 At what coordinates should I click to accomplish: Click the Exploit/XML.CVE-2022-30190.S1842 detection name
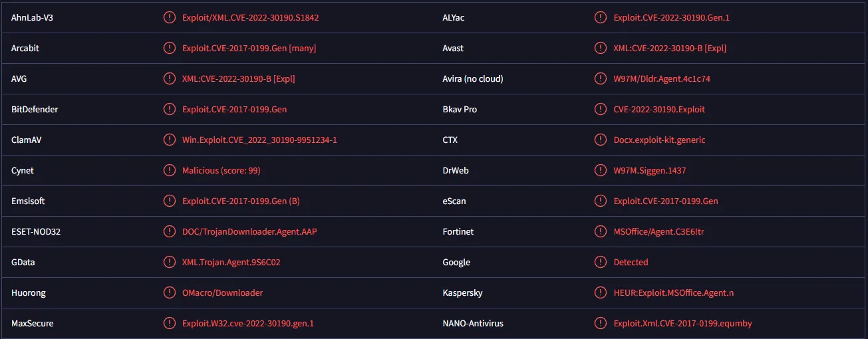coord(250,17)
